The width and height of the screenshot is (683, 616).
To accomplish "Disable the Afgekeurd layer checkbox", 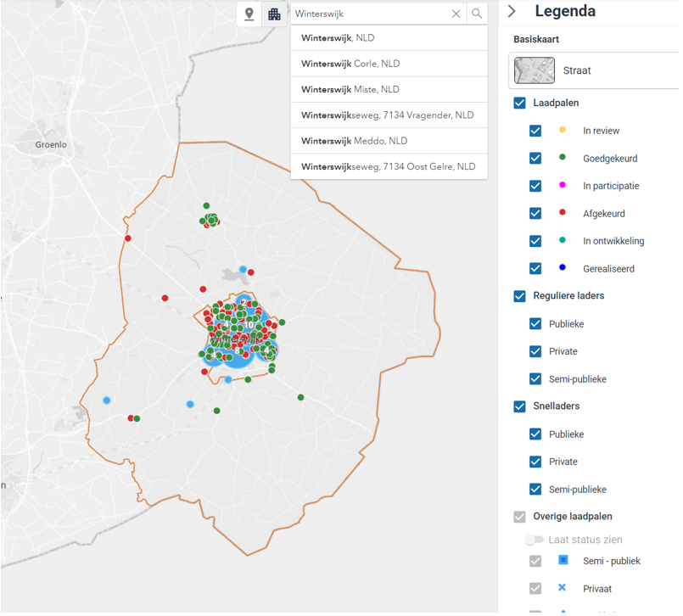I will tap(535, 214).
